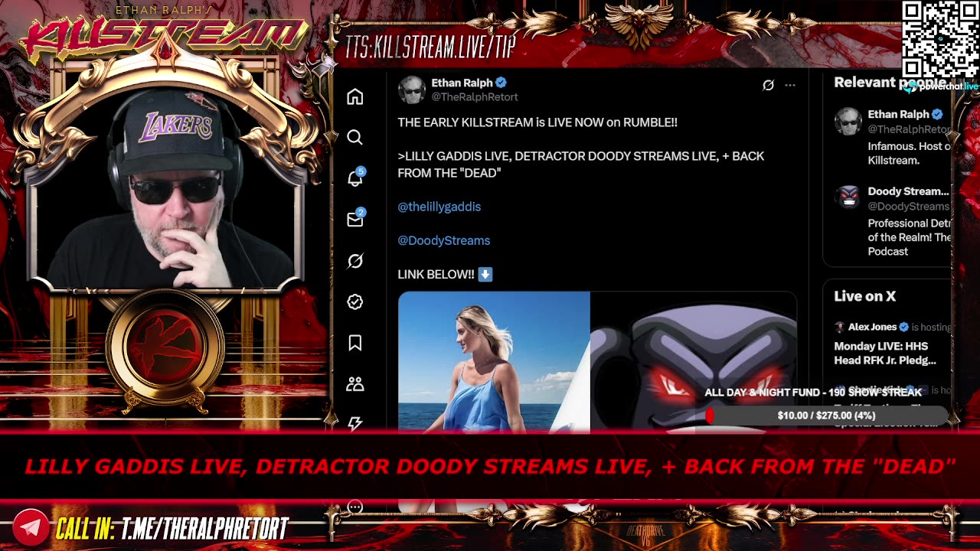This screenshot has height=551, width=980.
Task: Open the Explore search icon in sidebar
Action: click(x=354, y=137)
